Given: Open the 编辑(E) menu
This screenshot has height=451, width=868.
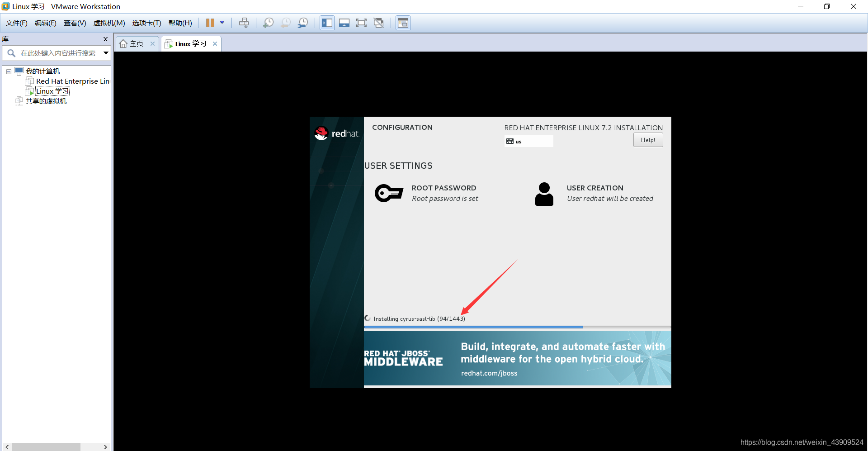Looking at the screenshot, I should [46, 23].
